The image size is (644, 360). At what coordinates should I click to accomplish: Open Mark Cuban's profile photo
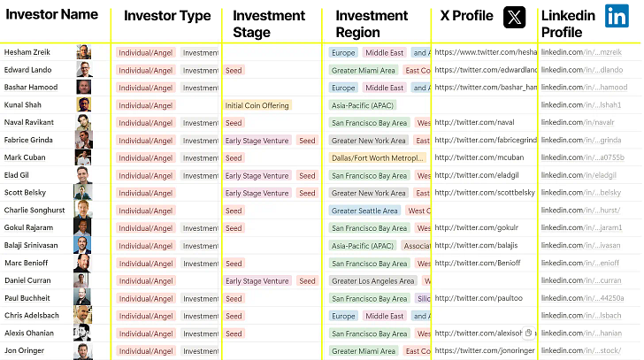[x=83, y=157]
